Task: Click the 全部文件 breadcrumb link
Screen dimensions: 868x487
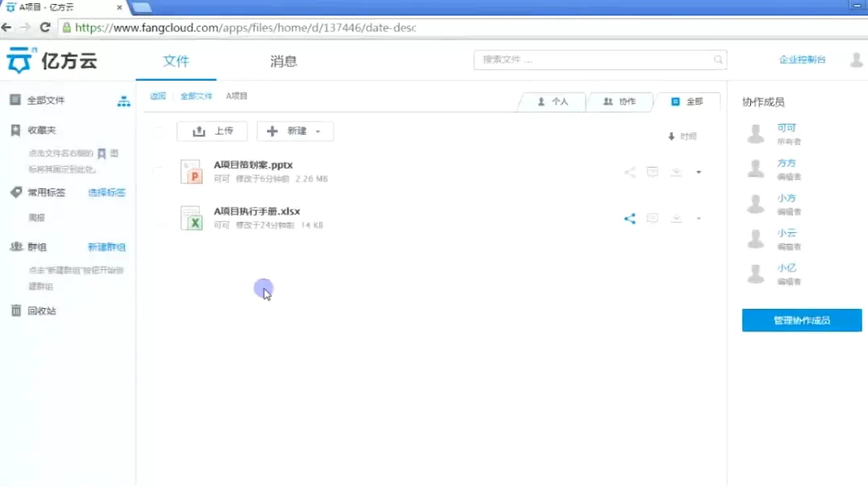Action: pos(197,96)
